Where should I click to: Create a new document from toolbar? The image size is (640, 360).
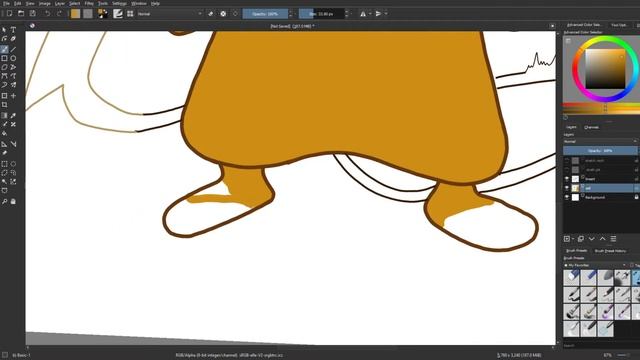pos(9,13)
